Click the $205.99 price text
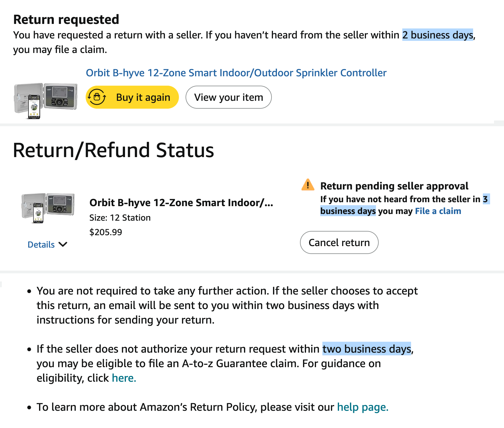This screenshot has width=504, height=428. click(x=106, y=232)
